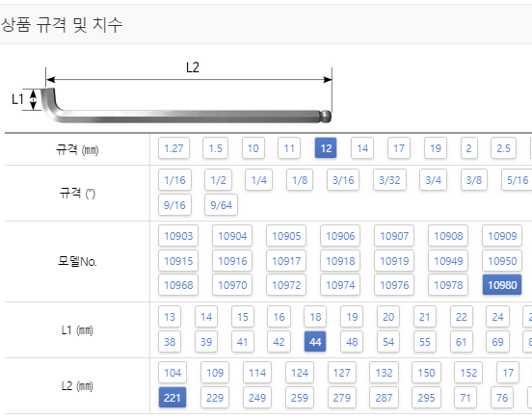Toggle the highlighted model 10980
Viewport: 532px width, 419px height.
(x=502, y=285)
